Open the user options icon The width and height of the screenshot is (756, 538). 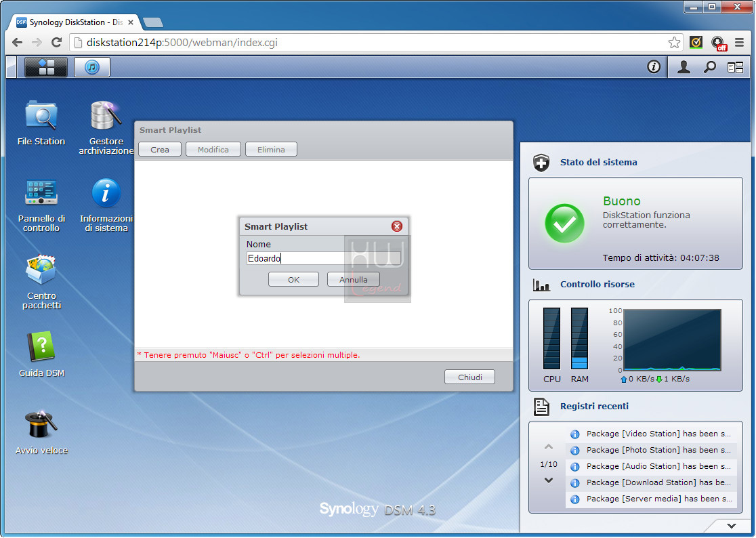click(684, 67)
